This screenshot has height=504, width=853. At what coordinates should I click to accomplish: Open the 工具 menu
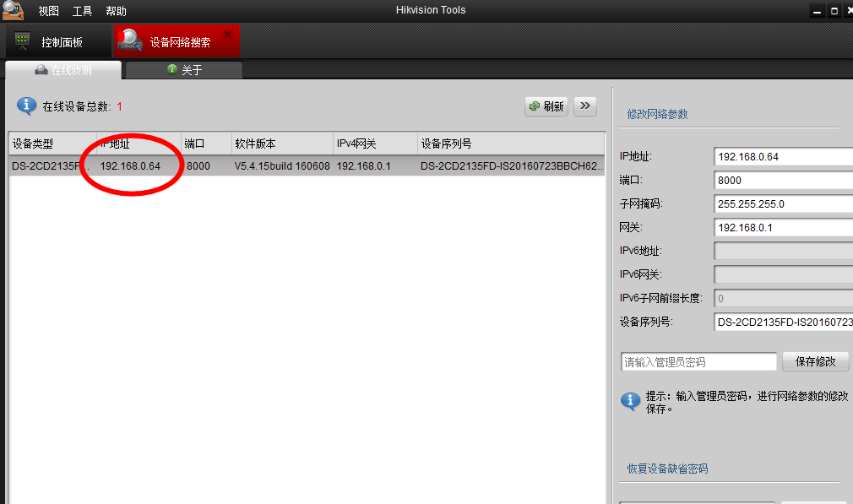coord(82,11)
